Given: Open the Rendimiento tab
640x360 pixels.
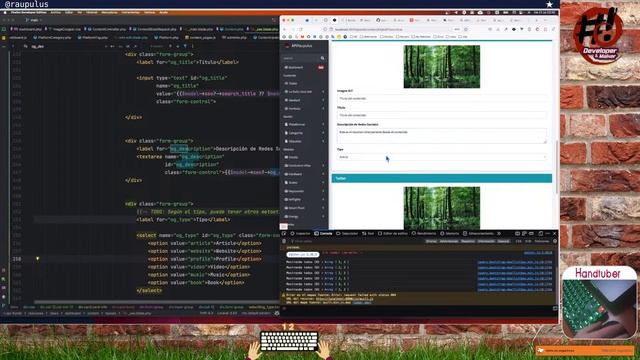Looking at the screenshot, I should (x=424, y=233).
